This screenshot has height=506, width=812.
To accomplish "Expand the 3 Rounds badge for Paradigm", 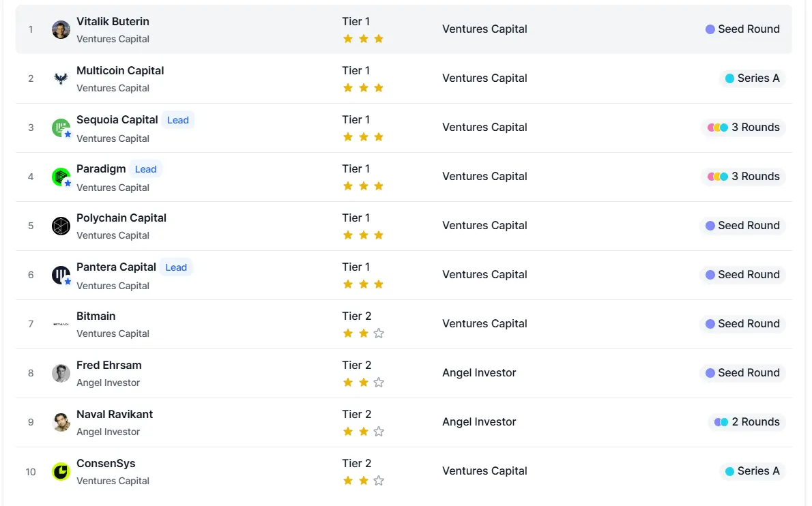I will click(744, 177).
